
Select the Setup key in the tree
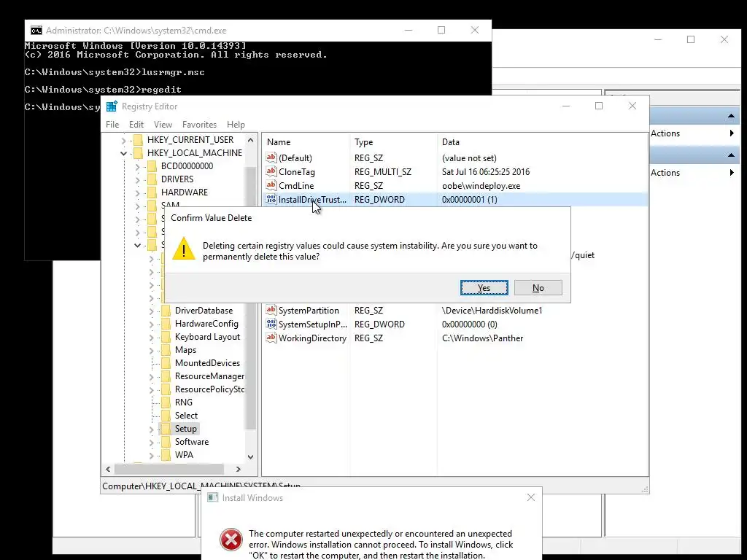(186, 429)
